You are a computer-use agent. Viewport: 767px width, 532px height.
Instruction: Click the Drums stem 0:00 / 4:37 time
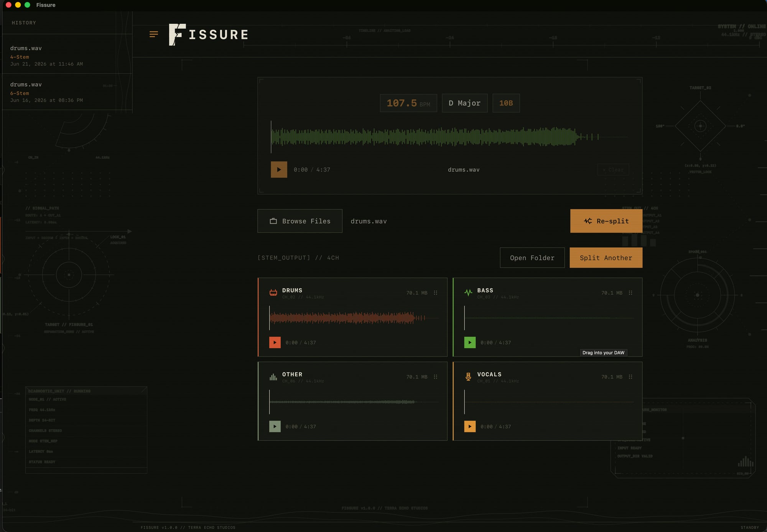[301, 343]
